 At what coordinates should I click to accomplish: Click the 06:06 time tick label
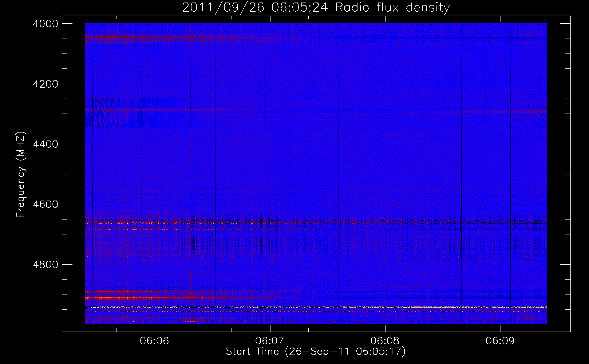(x=155, y=341)
